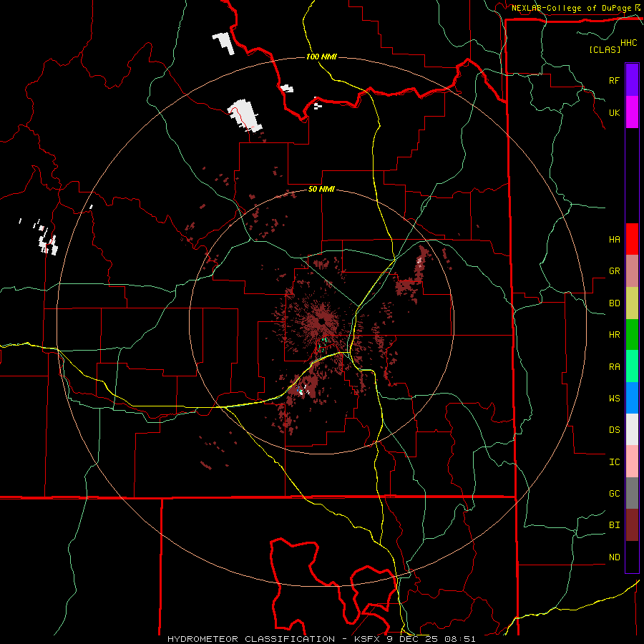Click the GR legend label

point(614,271)
